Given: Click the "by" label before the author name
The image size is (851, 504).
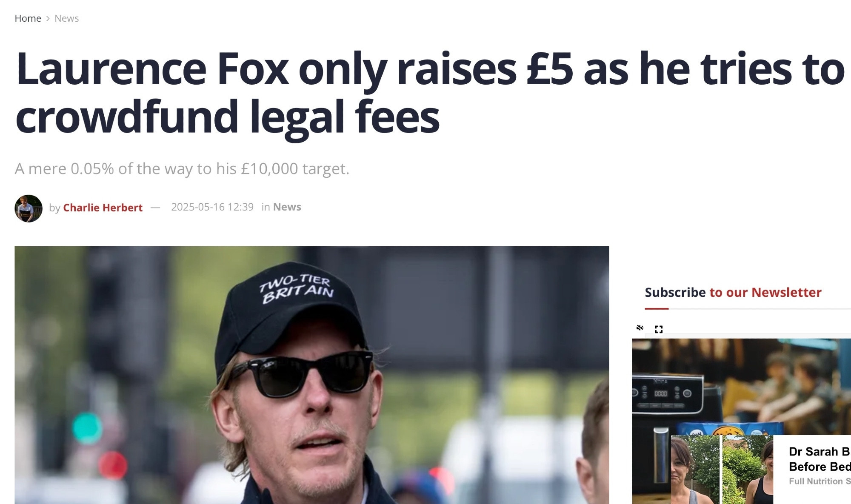Looking at the screenshot, I should [x=54, y=208].
